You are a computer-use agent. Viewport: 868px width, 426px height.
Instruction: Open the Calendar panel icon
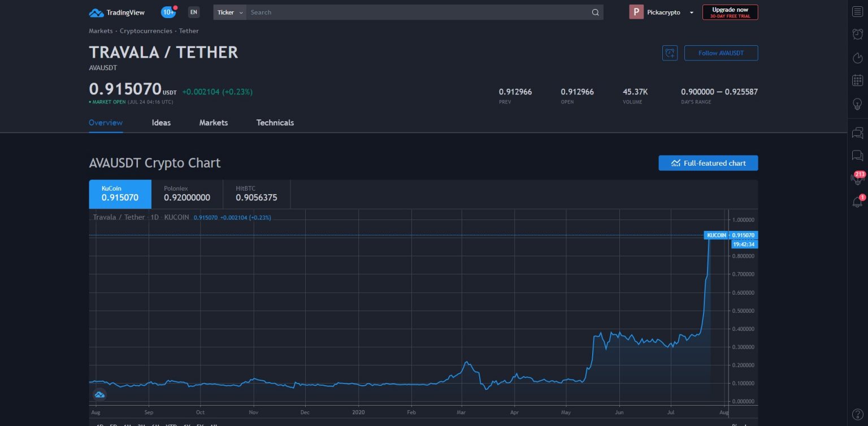point(857,80)
